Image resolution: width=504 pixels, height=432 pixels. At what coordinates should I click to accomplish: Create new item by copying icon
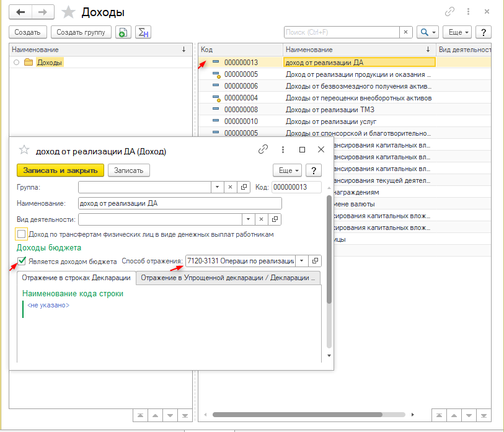click(x=123, y=32)
